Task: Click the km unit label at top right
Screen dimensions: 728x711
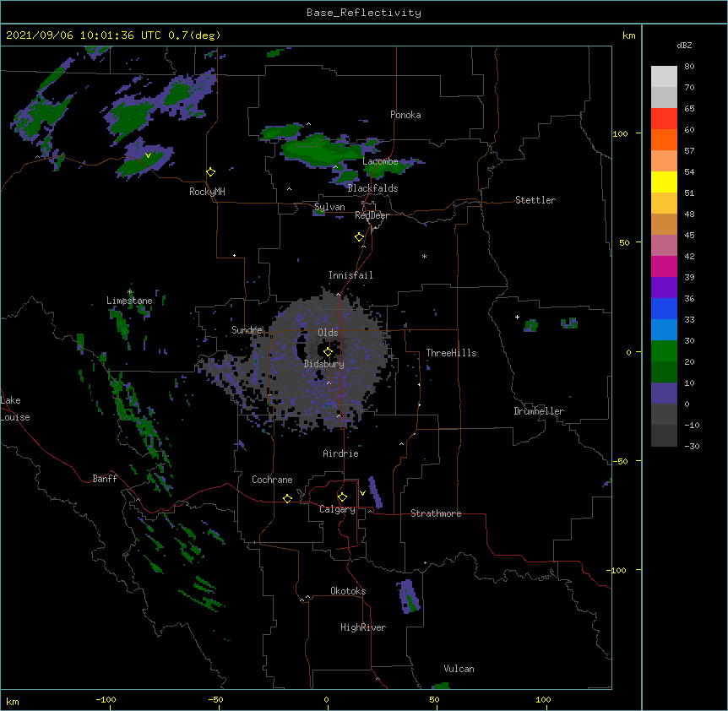Action: (x=629, y=35)
